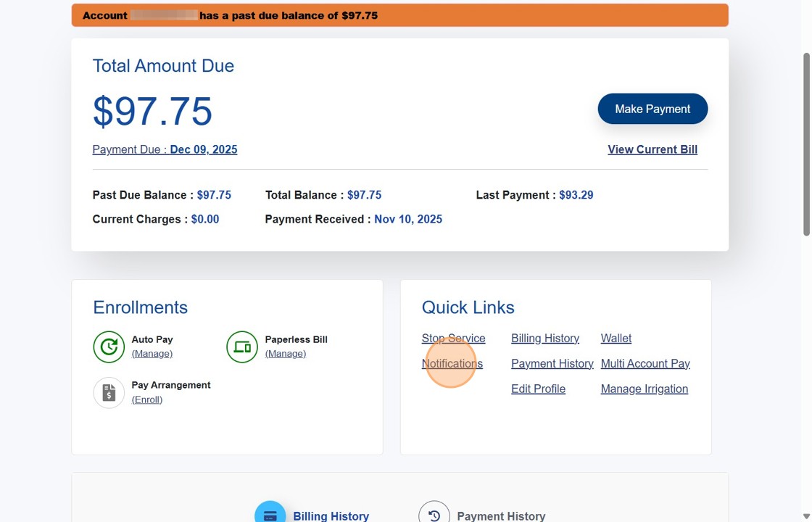Open the View Current Bill link

point(652,149)
